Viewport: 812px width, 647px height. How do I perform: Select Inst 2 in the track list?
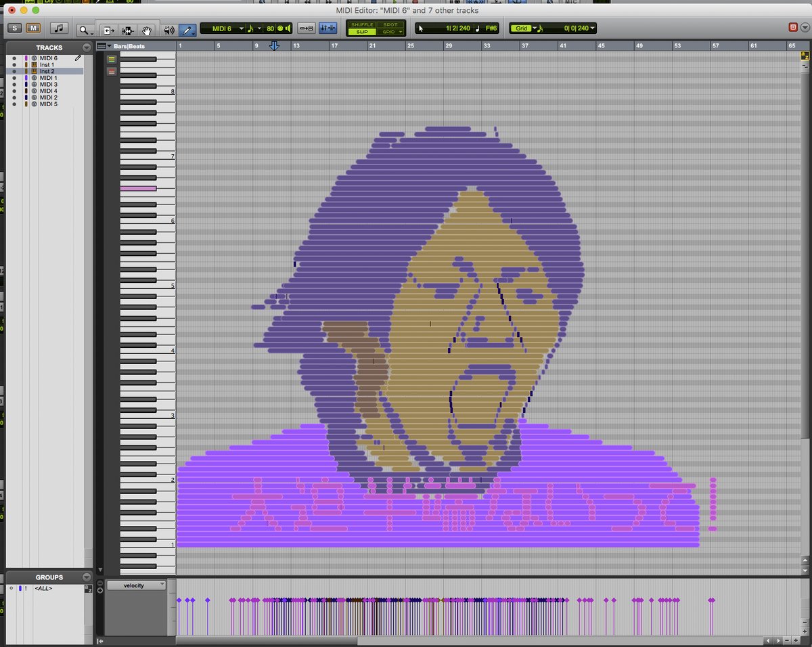[47, 71]
